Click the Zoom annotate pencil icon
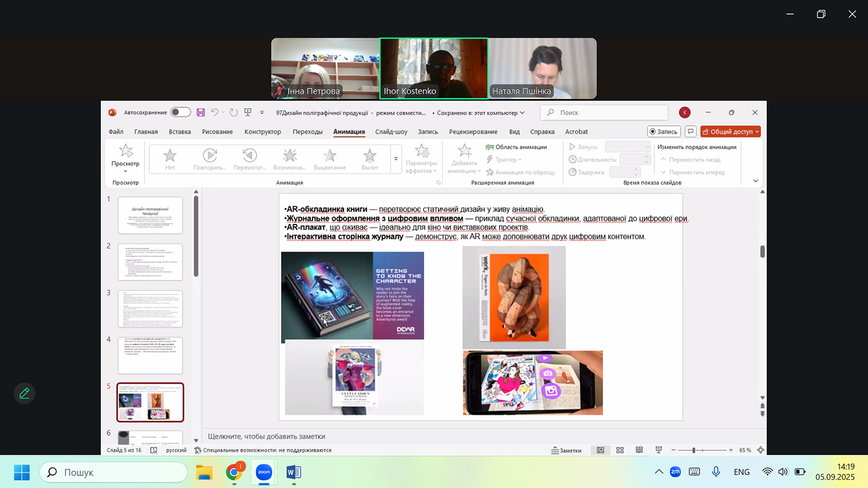868x488 pixels. click(x=24, y=393)
